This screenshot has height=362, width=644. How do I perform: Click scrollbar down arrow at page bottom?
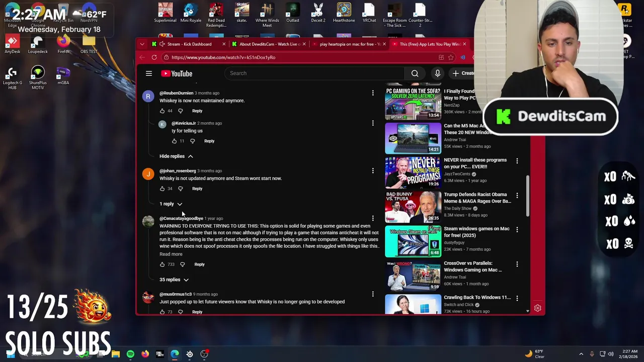click(527, 311)
